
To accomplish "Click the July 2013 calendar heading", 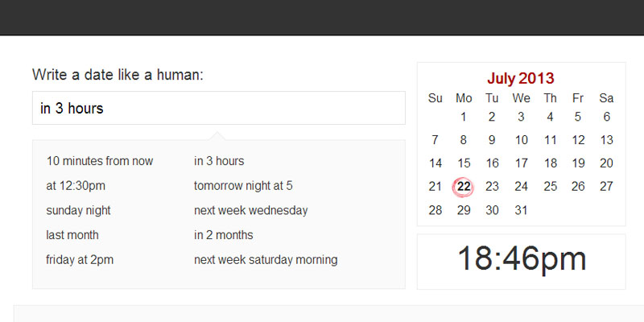I will (521, 78).
